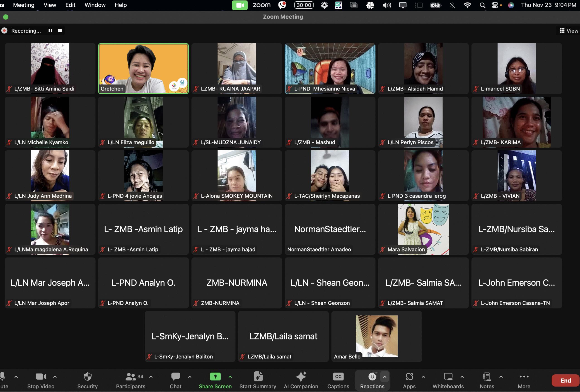Open the Window menu

tap(95, 5)
